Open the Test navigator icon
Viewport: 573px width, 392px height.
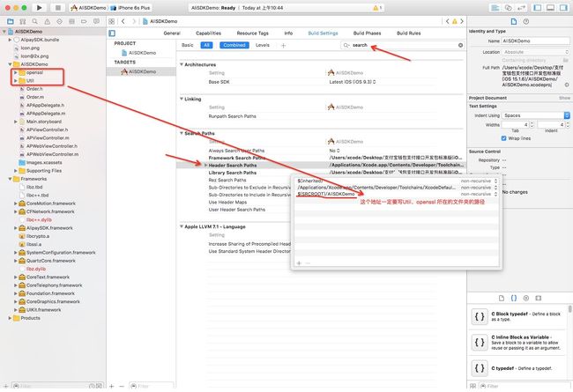click(x=59, y=21)
